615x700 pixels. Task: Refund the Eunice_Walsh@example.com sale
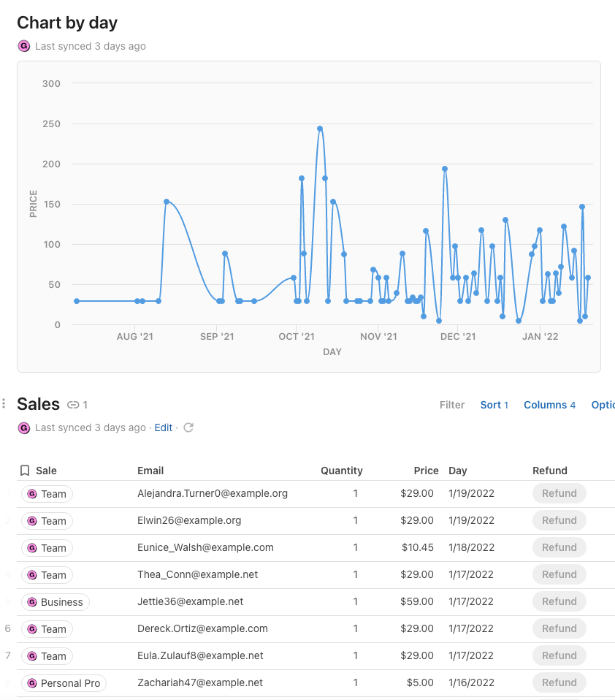[x=559, y=547]
